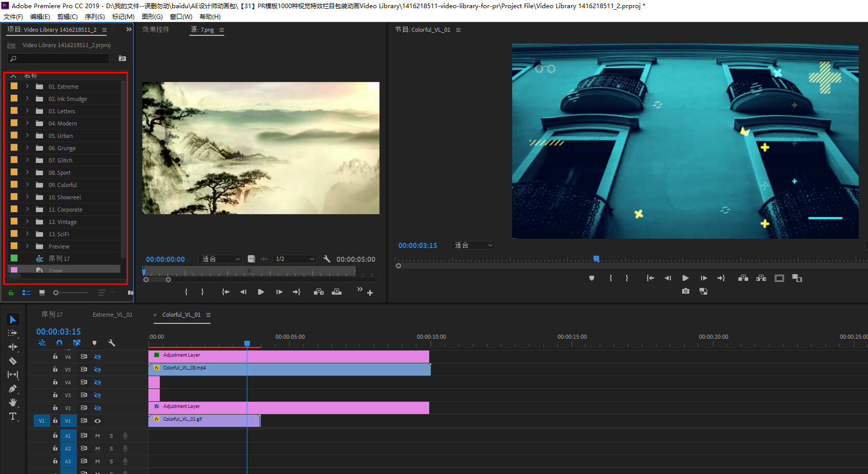The height and width of the screenshot is (474, 868).
Task: Toggle linked selection in timeline
Action: (77, 343)
